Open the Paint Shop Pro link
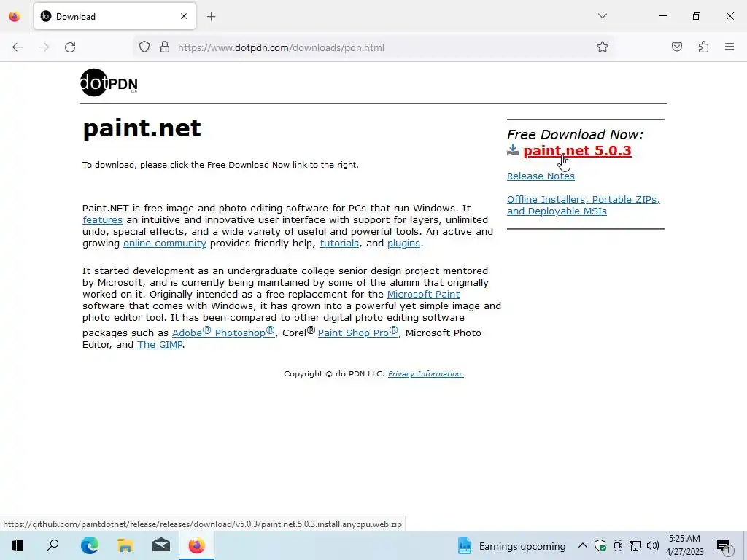The image size is (747, 560). (x=357, y=332)
